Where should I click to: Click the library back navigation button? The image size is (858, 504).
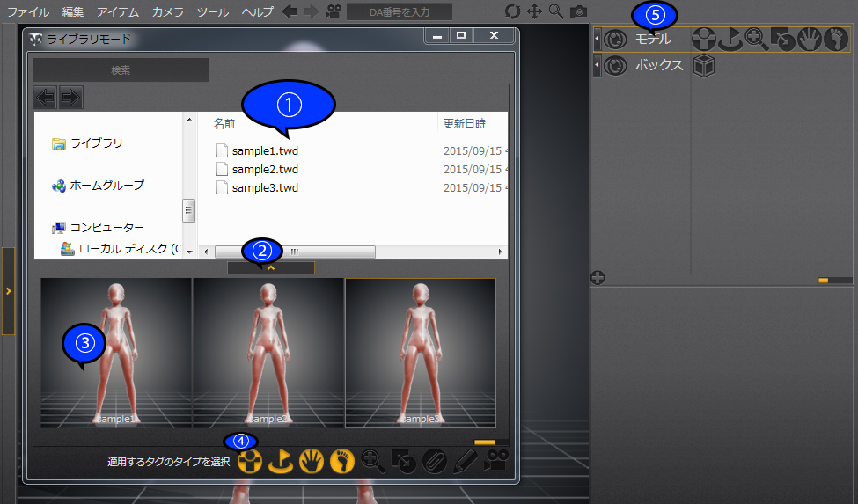[45, 97]
